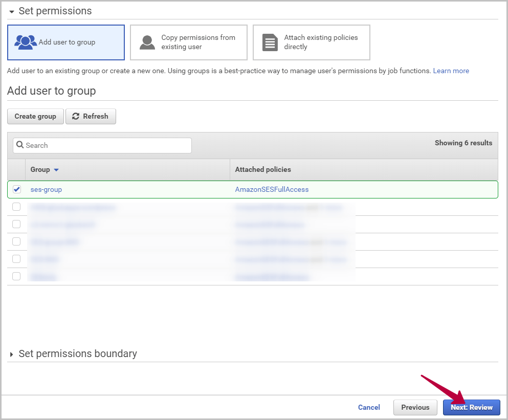Click the Refresh button
Image resolution: width=508 pixels, height=420 pixels.
point(91,116)
